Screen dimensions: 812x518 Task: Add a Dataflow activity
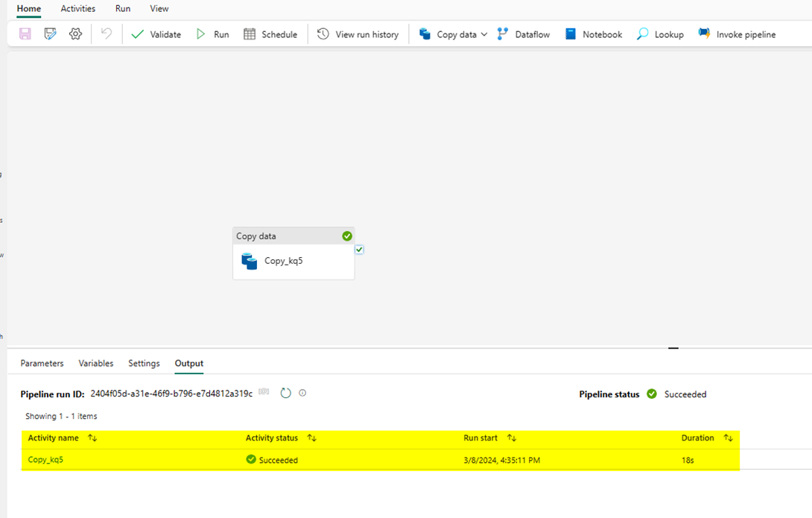pos(524,34)
